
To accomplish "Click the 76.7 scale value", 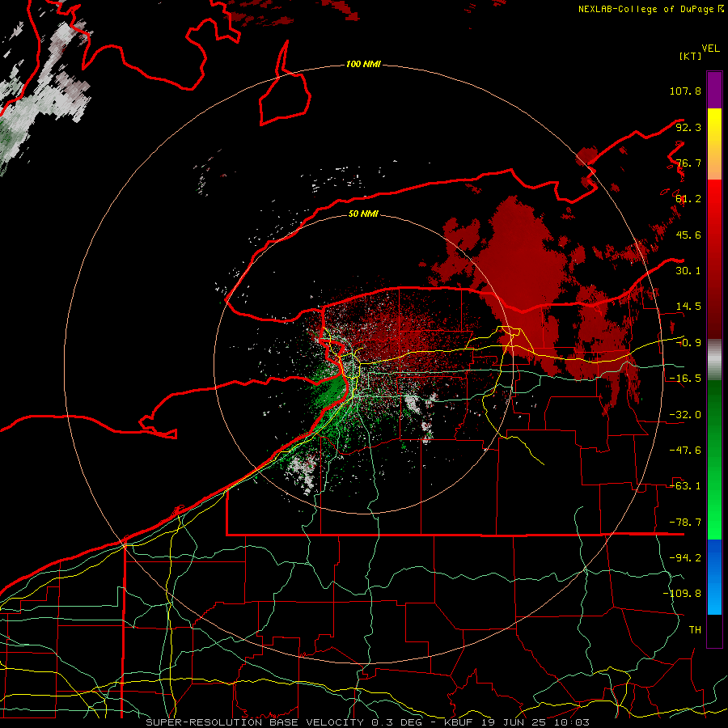I will pos(688,163).
